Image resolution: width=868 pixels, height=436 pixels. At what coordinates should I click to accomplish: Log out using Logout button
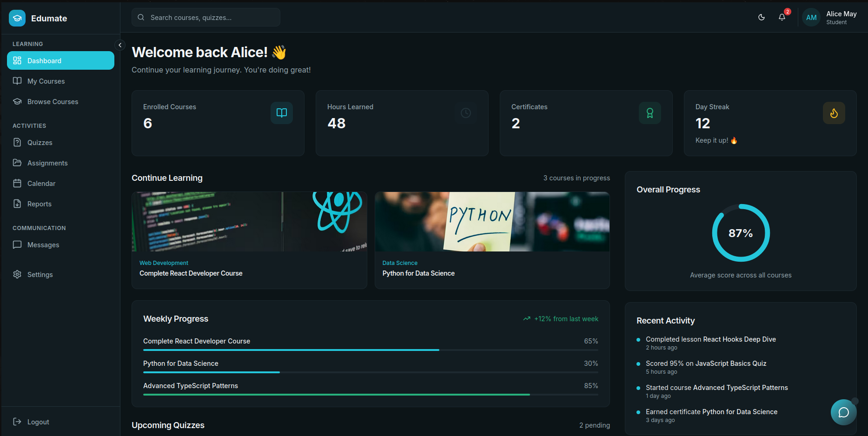[x=60, y=422]
